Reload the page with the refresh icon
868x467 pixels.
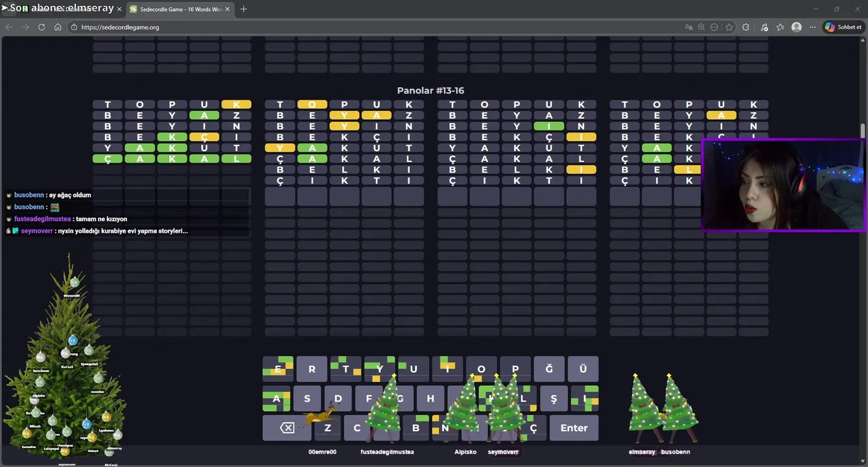(41, 27)
